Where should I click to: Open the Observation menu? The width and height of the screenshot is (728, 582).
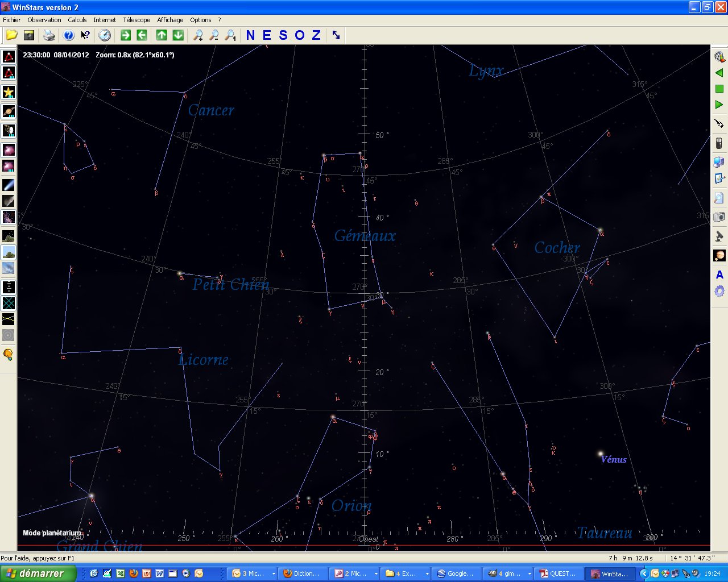tap(44, 20)
